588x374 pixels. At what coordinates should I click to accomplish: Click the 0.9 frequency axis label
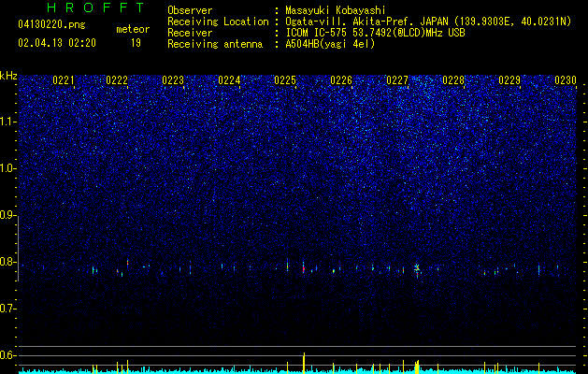[7, 215]
